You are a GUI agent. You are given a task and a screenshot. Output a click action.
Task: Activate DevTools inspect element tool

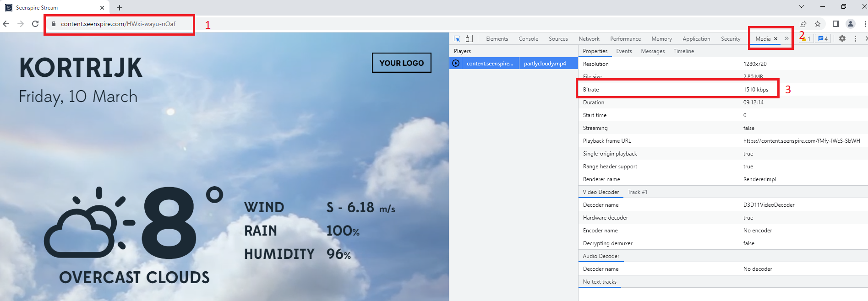[x=457, y=38]
